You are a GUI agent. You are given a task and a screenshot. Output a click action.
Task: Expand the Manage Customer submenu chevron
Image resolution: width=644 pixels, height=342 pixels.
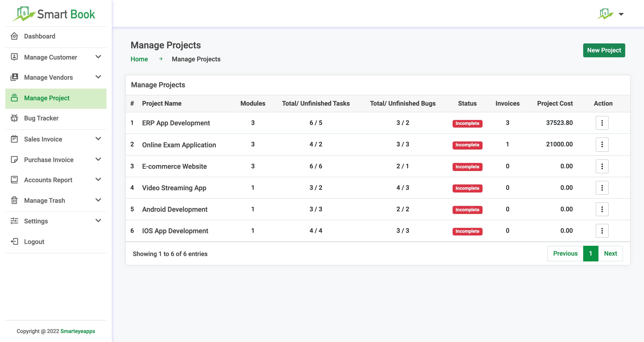pyautogui.click(x=98, y=57)
